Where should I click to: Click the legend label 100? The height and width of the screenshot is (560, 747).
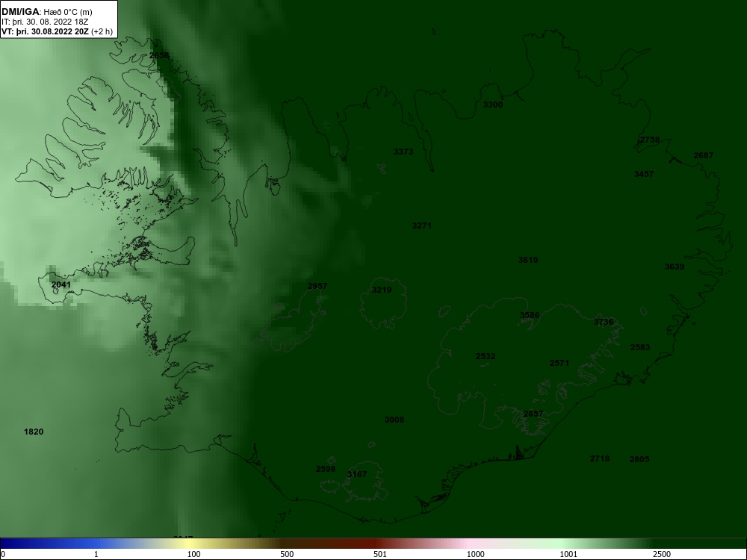click(x=194, y=554)
